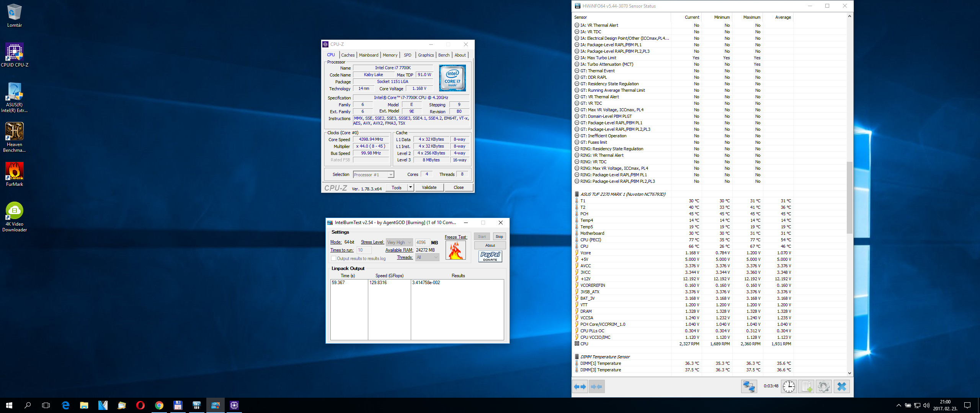Open taskbar search magnifier
The width and height of the screenshot is (980, 413).
pos(28,405)
